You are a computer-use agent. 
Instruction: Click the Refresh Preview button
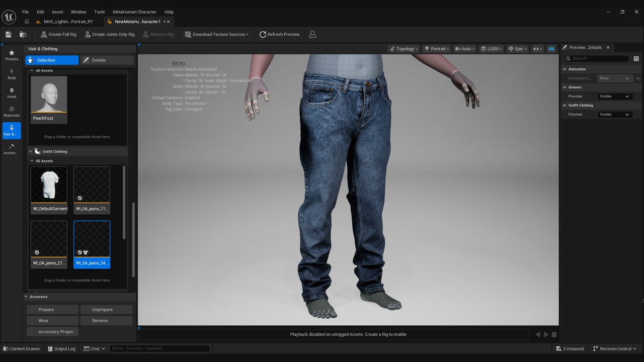[279, 34]
